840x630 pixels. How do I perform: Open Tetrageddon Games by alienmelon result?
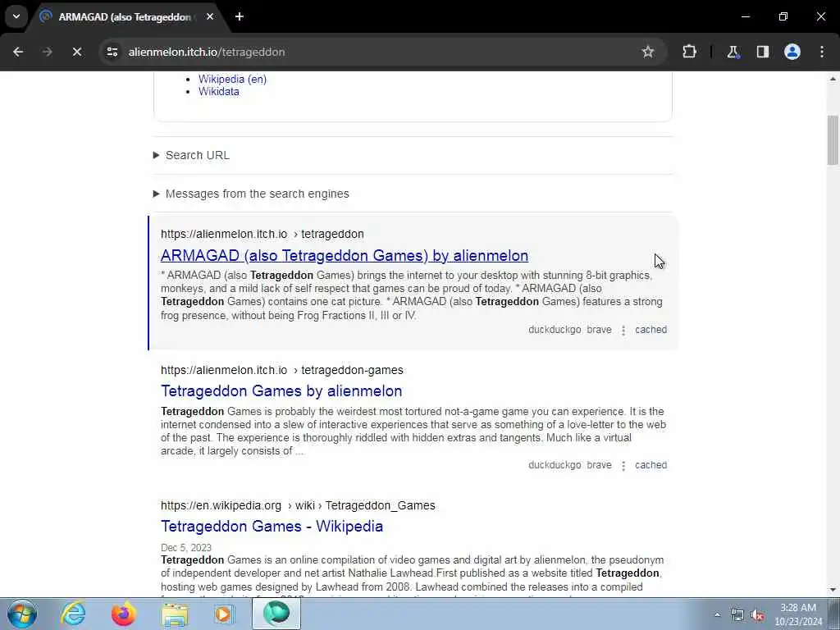(281, 391)
